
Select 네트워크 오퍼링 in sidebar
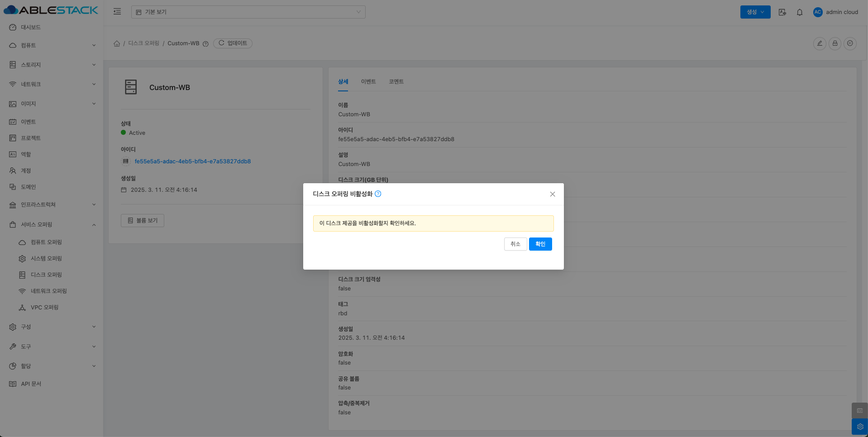pyautogui.click(x=48, y=291)
